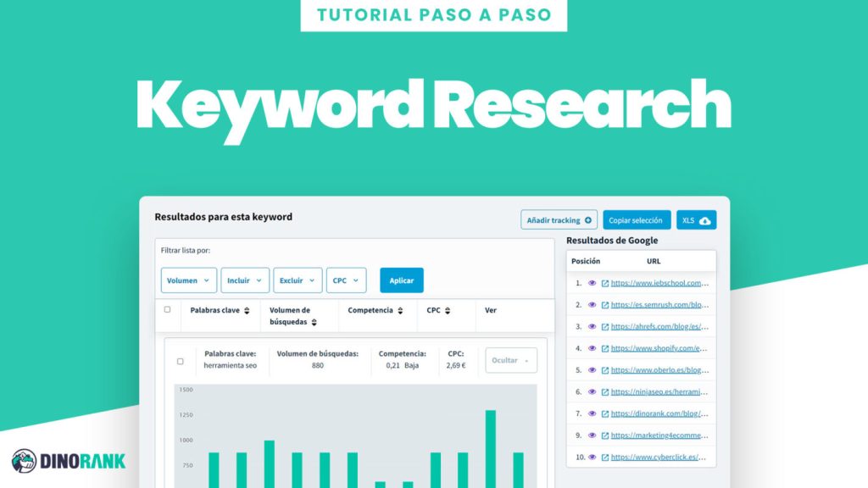This screenshot has height=488, width=868.
Task: Click the cloud download icon on XLS
Action: (704, 221)
